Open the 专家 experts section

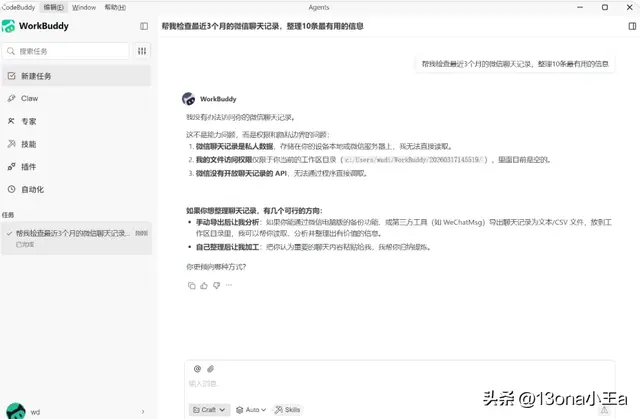pos(76,121)
